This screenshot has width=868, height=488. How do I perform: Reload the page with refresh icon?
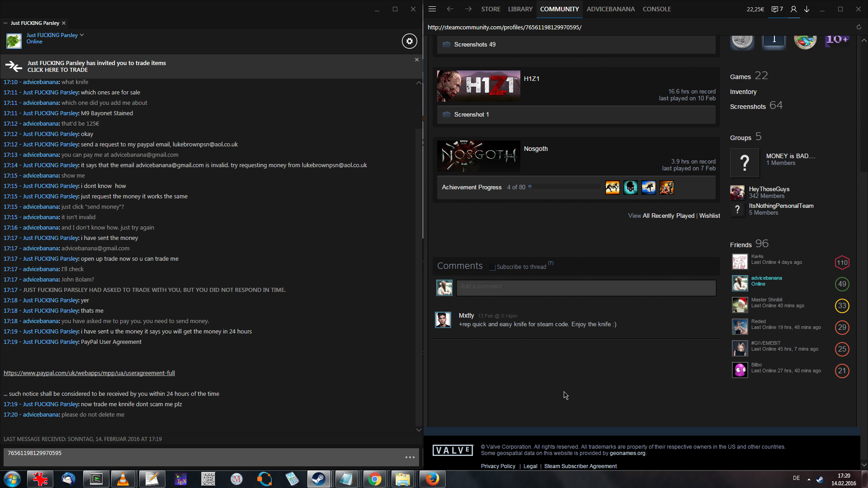pyautogui.click(x=859, y=27)
